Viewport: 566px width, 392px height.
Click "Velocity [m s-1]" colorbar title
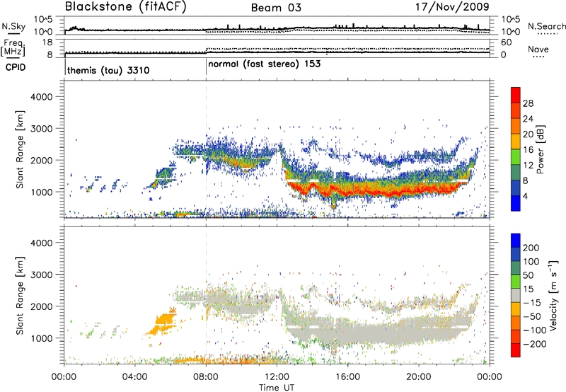pos(553,295)
